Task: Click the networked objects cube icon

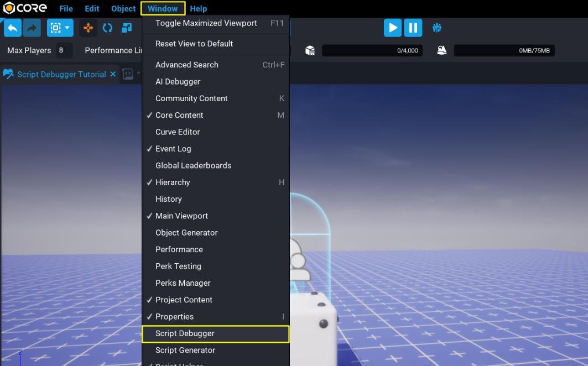Action: 310,50
